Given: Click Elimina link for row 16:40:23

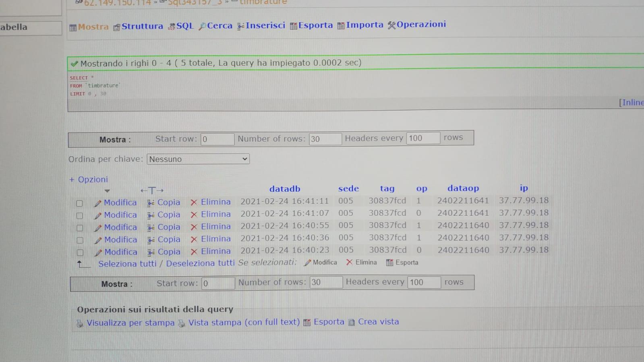Looking at the screenshot, I should click(216, 251).
